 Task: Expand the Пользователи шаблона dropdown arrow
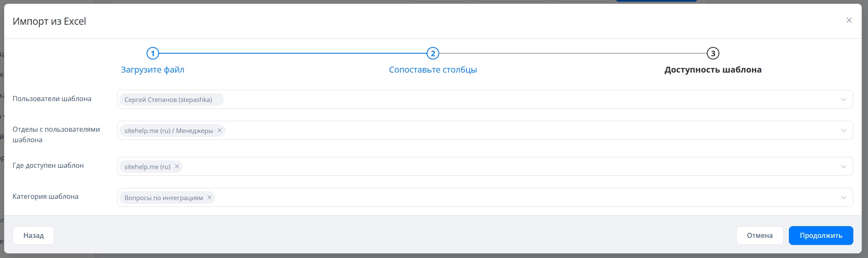coord(843,99)
